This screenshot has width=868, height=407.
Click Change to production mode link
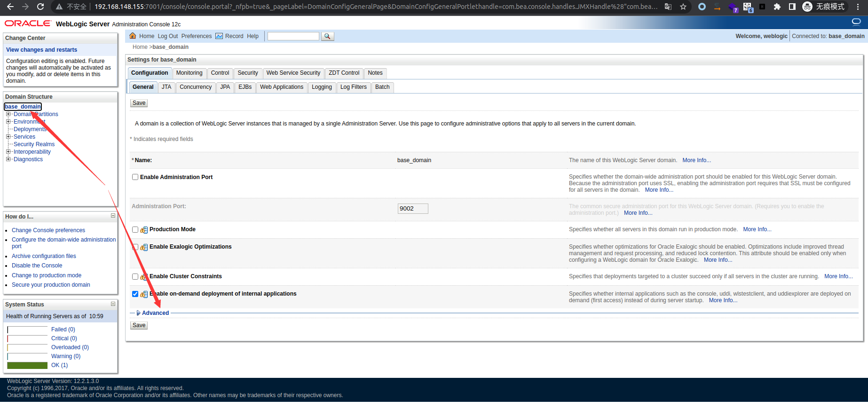tap(47, 275)
